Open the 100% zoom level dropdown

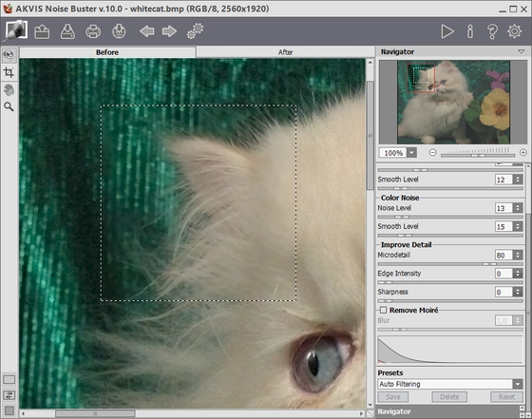point(411,153)
